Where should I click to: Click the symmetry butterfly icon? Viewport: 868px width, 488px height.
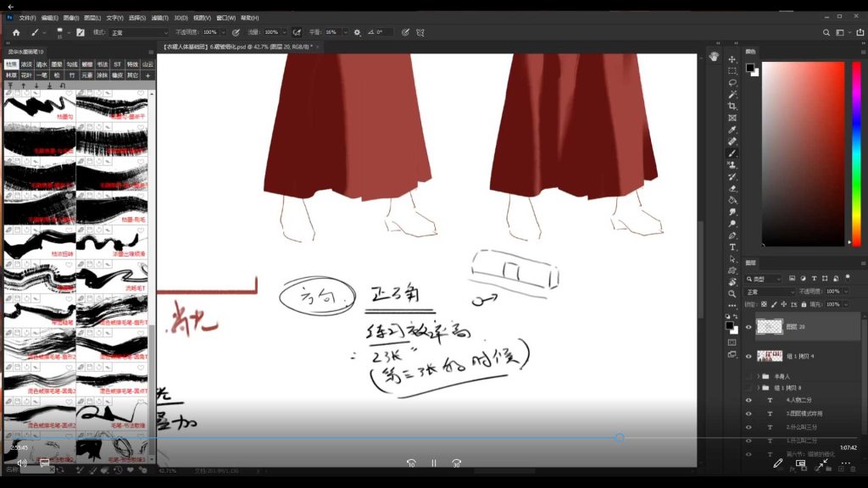click(x=420, y=33)
